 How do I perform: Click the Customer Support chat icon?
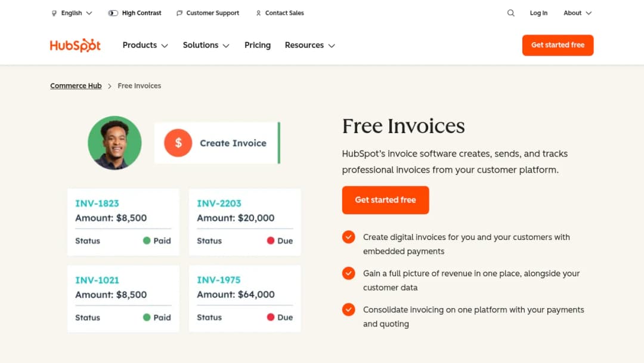coord(179,13)
